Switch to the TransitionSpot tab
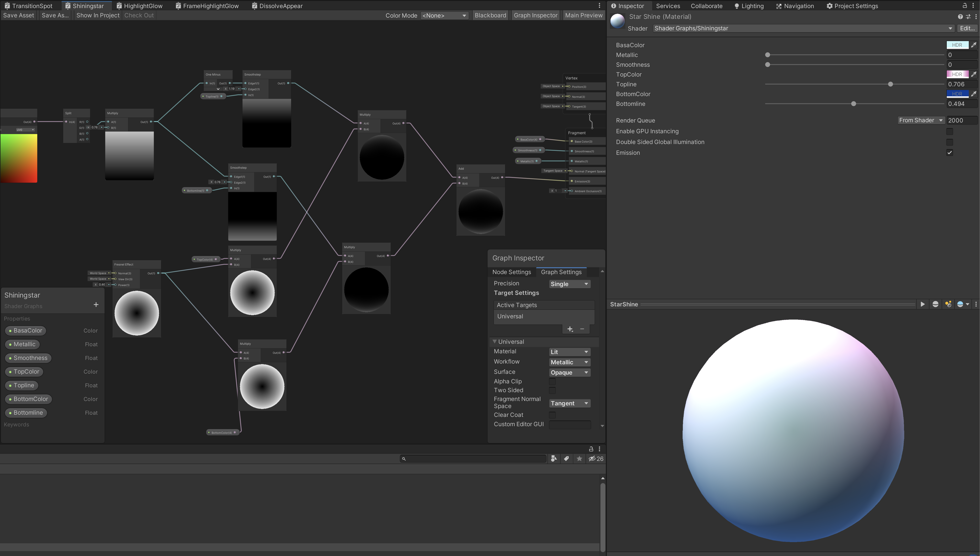Screen dimensions: 980x556 pos(28,6)
